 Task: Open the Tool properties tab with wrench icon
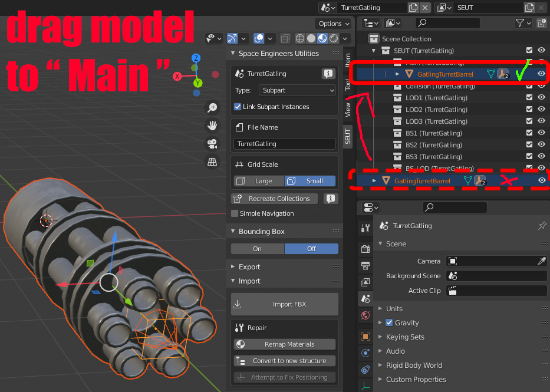[x=365, y=228]
